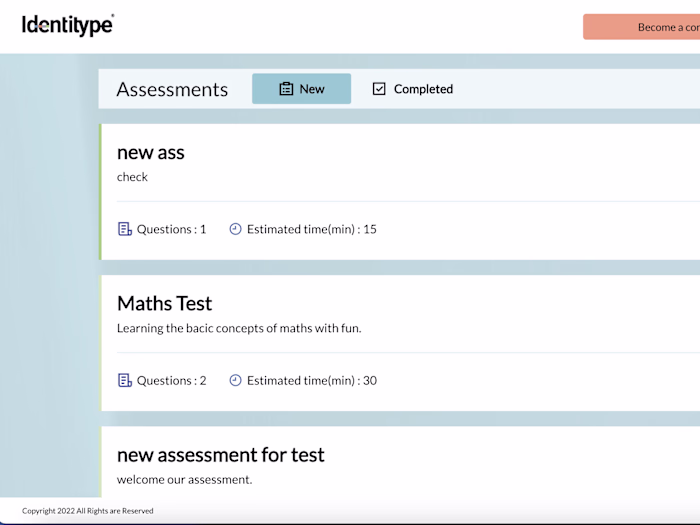Click the clipboard icon on New tab
This screenshot has width=700, height=525.
click(x=286, y=89)
